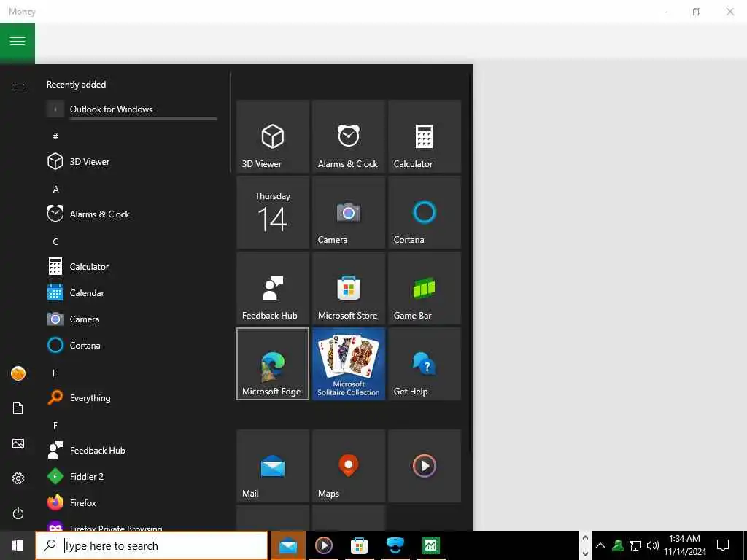
Task: Open Microsoft Solitaire Collection tile
Action: 349,364
